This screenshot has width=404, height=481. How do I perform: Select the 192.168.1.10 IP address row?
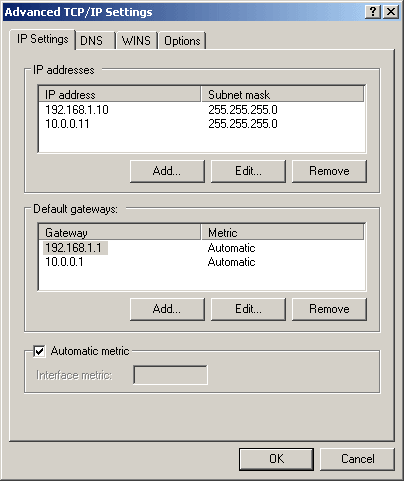202,110
